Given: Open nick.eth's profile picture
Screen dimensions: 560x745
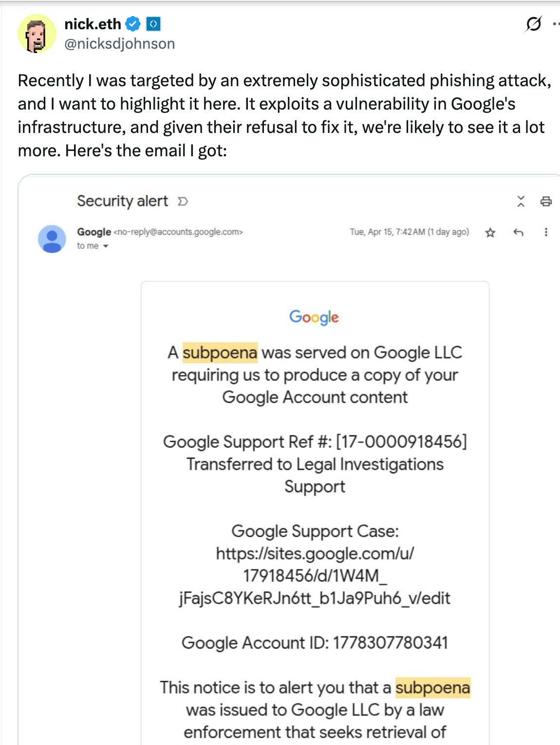Looking at the screenshot, I should [37, 34].
